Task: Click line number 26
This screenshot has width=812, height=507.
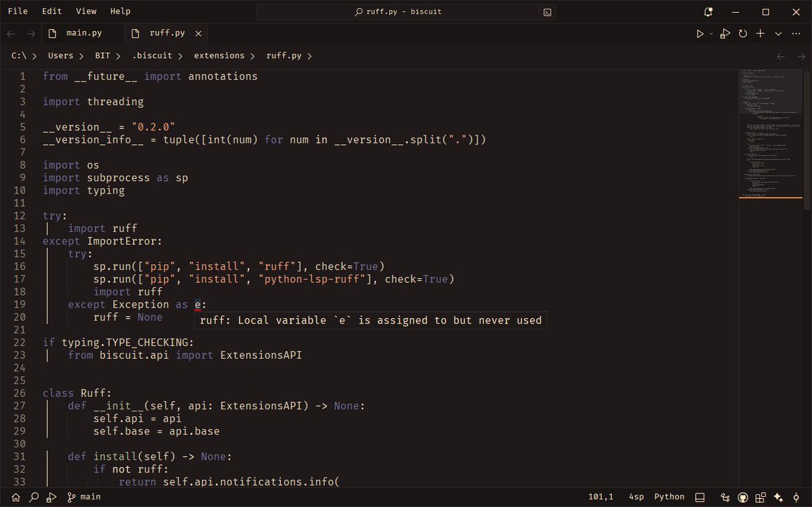Action: coord(19,393)
